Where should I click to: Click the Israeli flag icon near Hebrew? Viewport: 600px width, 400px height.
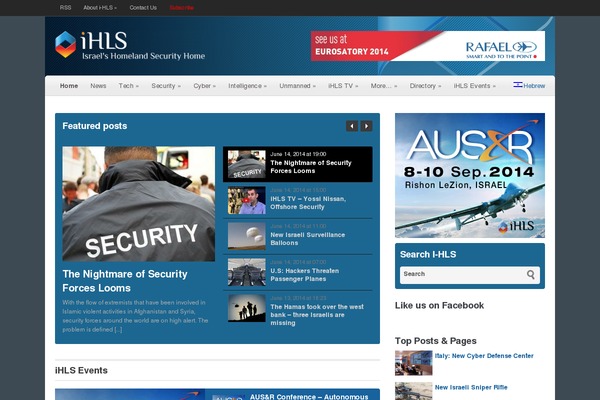coord(518,85)
